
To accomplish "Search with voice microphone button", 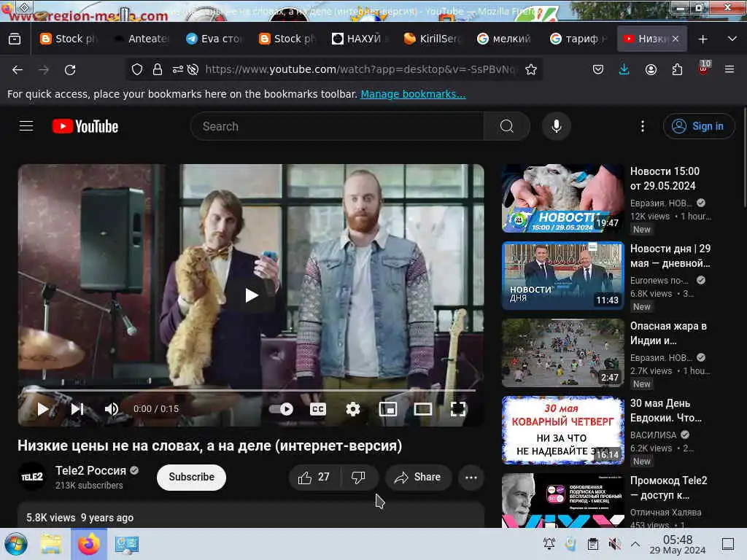I will 556,126.
